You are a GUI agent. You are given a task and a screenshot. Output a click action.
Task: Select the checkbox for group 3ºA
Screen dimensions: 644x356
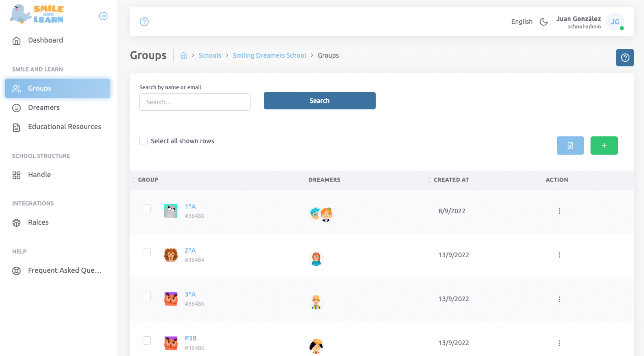(147, 296)
